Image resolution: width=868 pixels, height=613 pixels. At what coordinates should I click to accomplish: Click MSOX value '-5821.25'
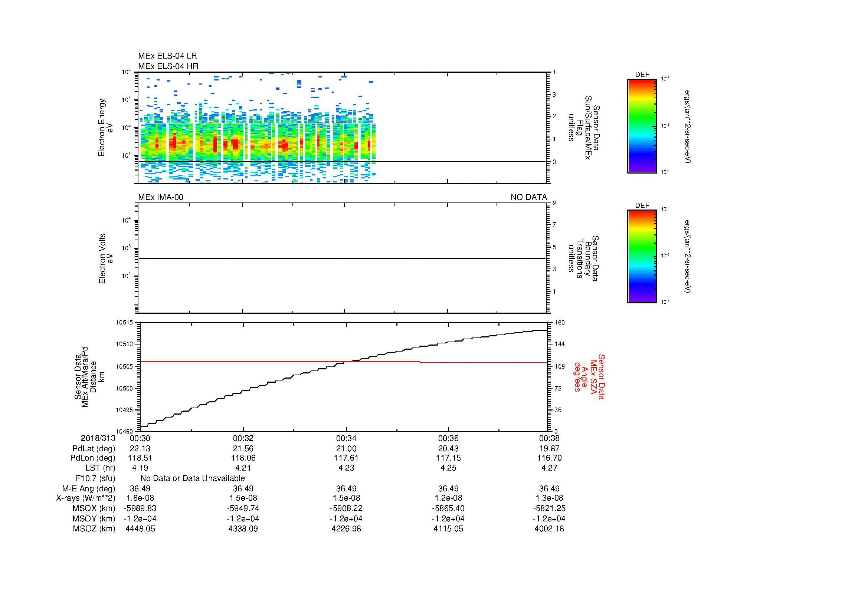point(549,508)
